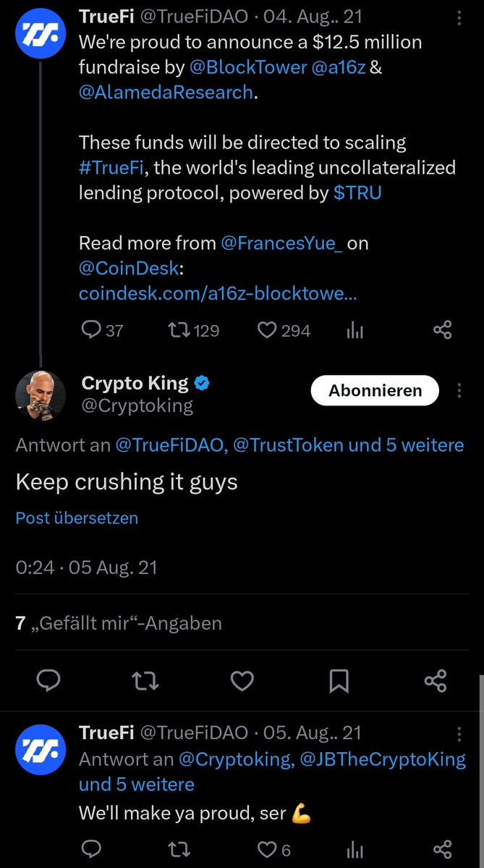Image resolution: width=484 pixels, height=868 pixels.
Task: Open more options for bottom TrueFi reply
Action: pos(460,734)
